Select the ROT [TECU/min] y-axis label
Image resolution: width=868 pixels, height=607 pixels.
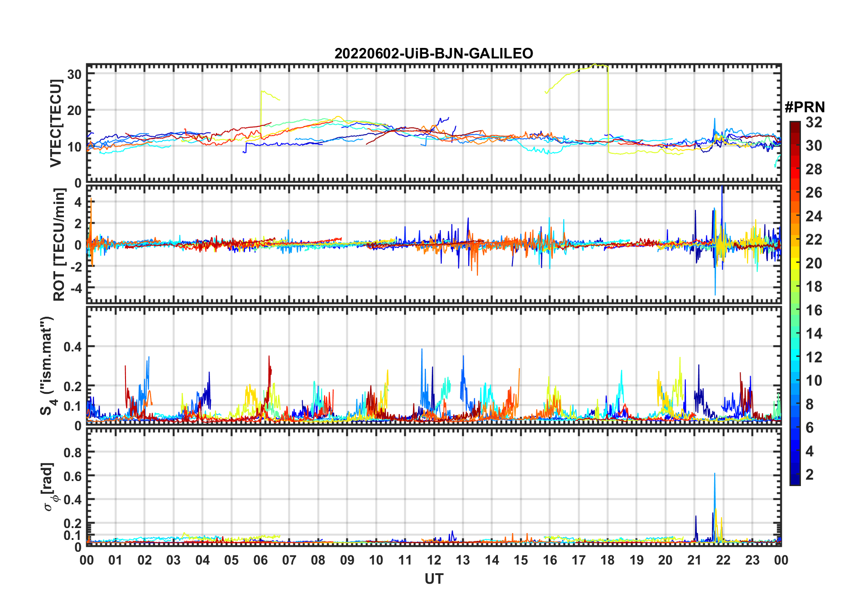(59, 245)
